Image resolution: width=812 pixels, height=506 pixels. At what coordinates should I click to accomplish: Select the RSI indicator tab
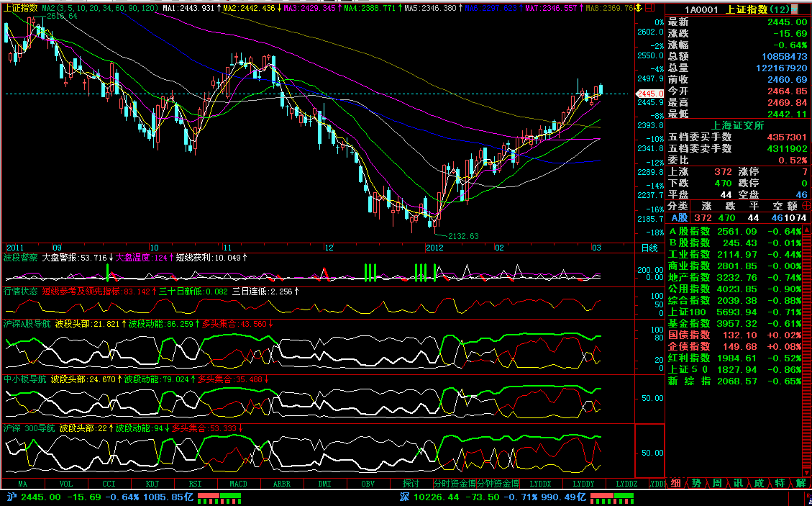pos(195,484)
